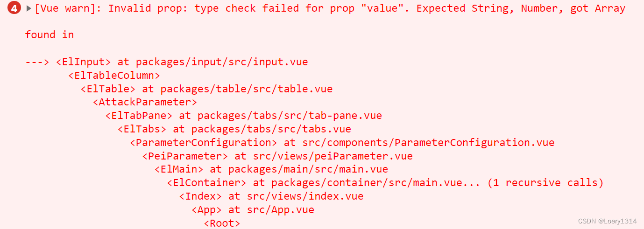Select the AttackParameter component entry
Image resolution: width=644 pixels, height=229 pixels.
click(x=145, y=102)
